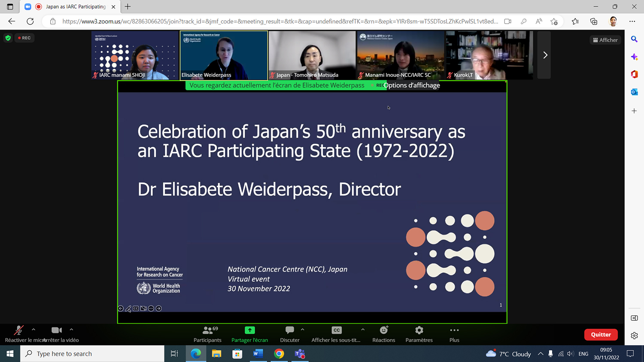
Task: Click the green encryption shield icon
Action: tap(8, 38)
